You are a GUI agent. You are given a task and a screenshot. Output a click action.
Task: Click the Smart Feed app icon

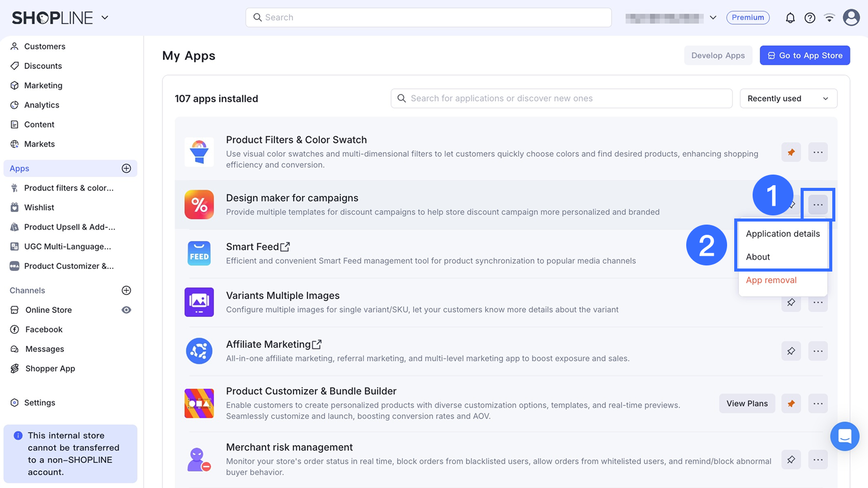pyautogui.click(x=199, y=253)
